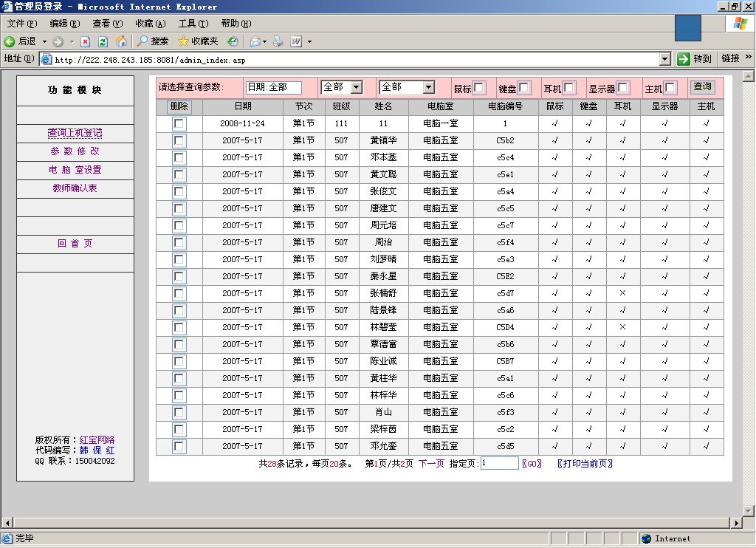Click the 查询 button
Viewport: 756px width, 548px height.
click(702, 87)
